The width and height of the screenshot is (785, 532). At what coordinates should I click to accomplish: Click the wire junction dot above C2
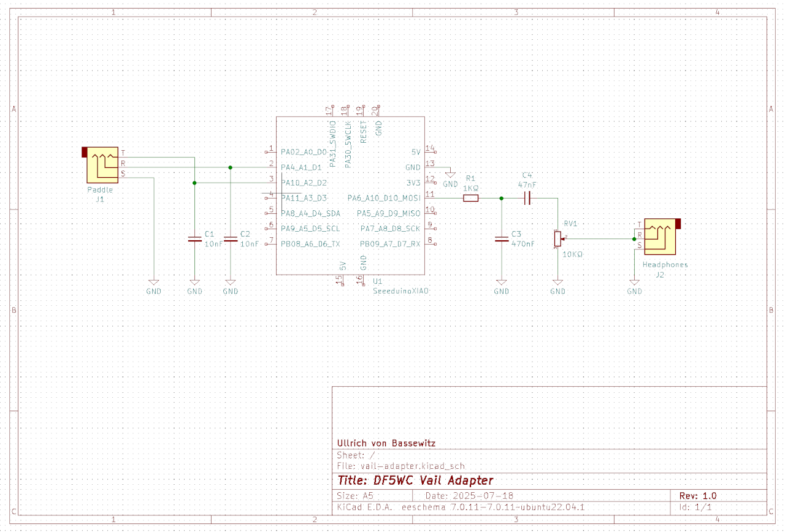tap(231, 167)
